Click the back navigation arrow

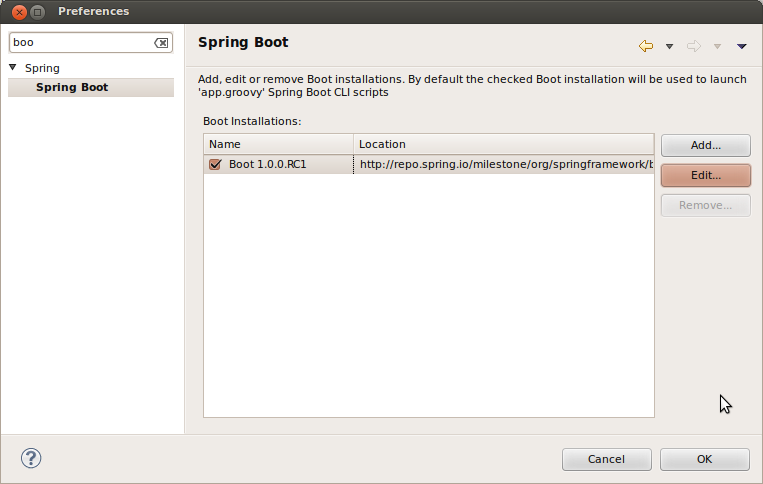[646, 46]
